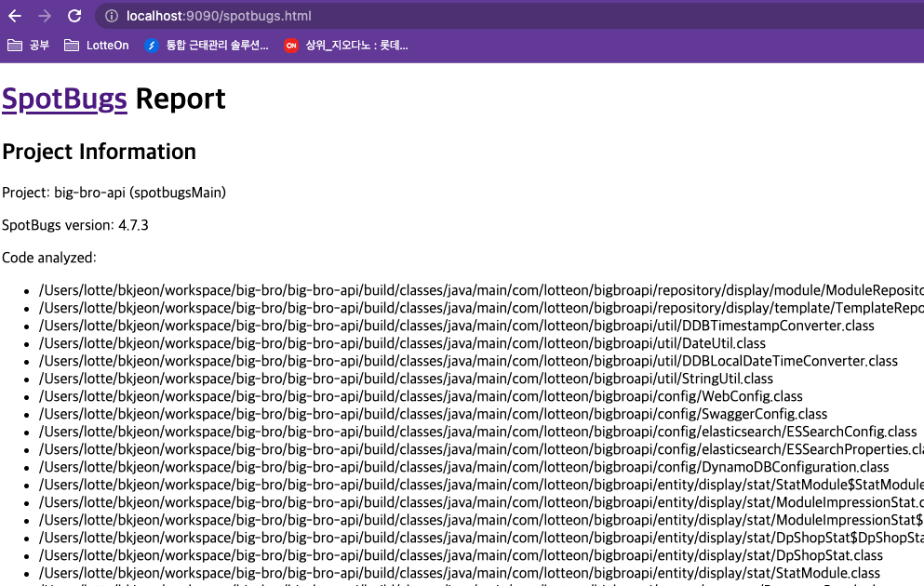Click the DDBTimestampConverter.class path entry
Screen dimensions: 924x586
click(457, 326)
